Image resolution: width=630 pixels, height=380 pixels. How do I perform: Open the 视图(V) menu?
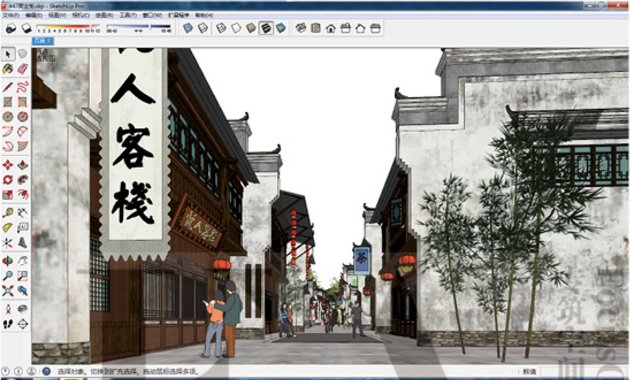(57, 15)
